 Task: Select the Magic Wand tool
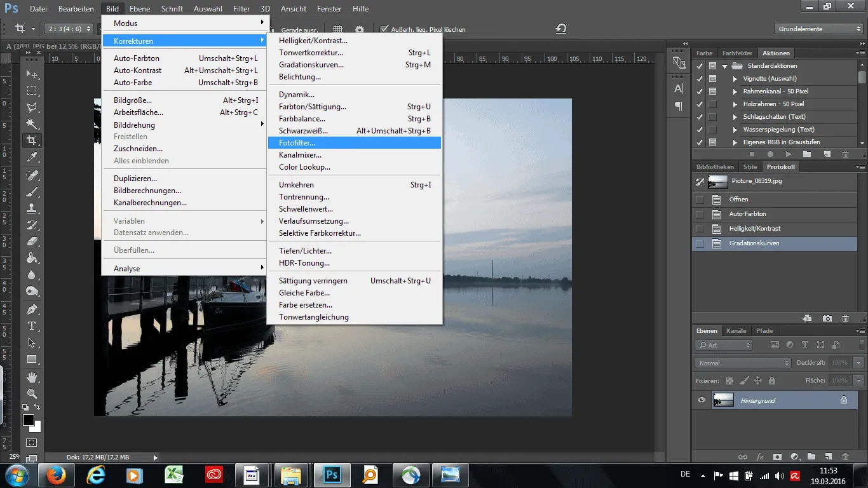tap(32, 124)
